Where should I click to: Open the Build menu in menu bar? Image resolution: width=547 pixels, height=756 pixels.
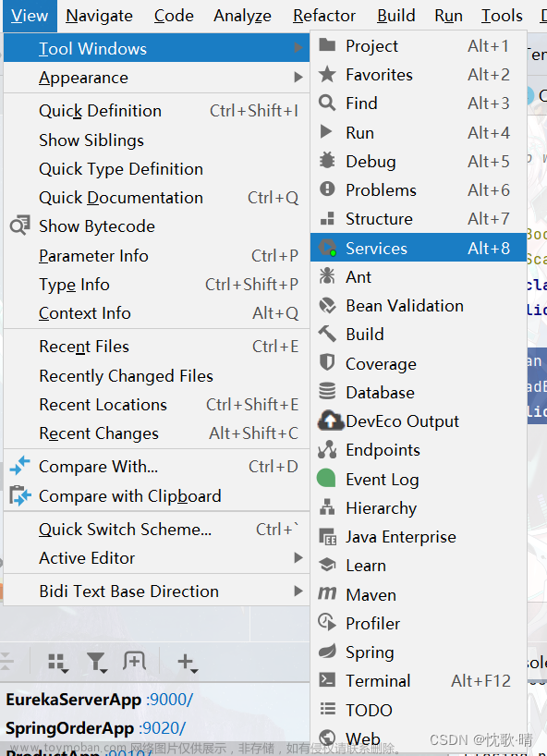(396, 16)
